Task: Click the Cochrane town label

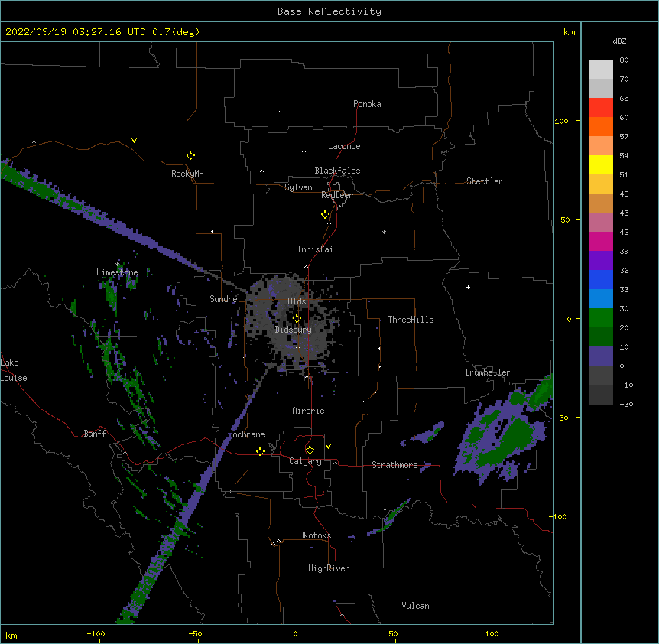Action: 246,434
